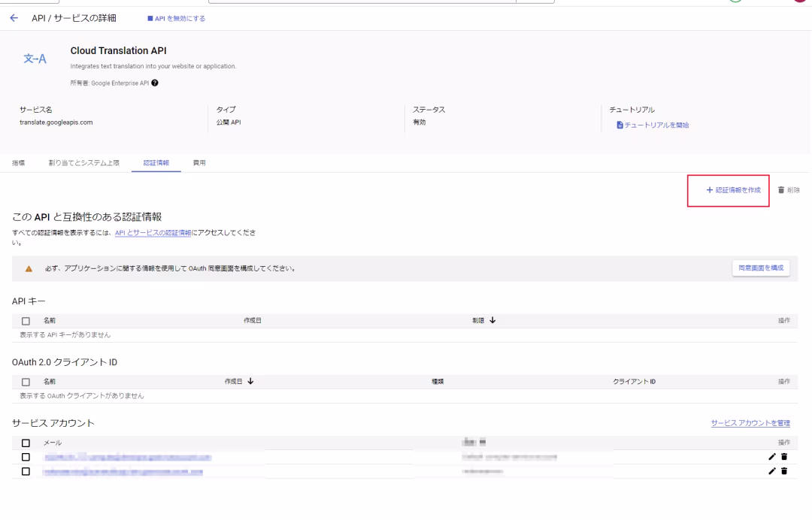Image resolution: width=812 pixels, height=520 pixels.
Task: Open the second service account email link
Action: [x=123, y=472]
